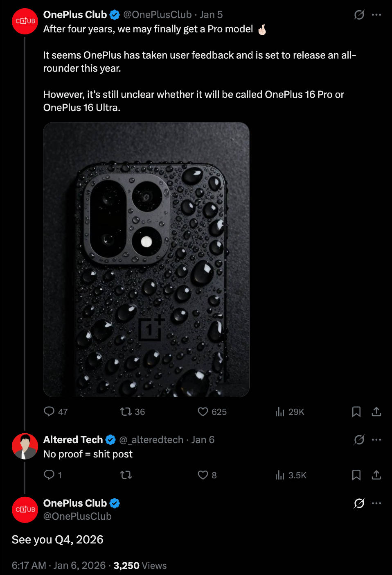Reply to Altered Tech's comment
This screenshot has width=392, height=575.
click(x=49, y=475)
